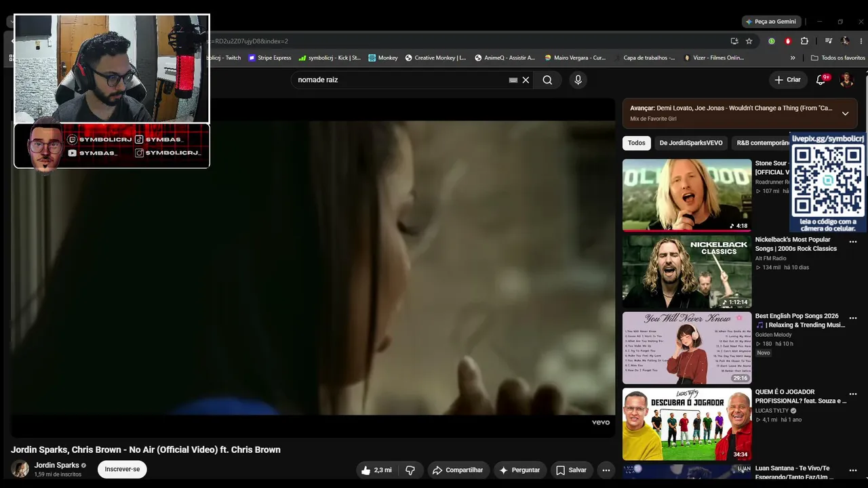Open YouTube notifications bell
Viewport: 868px width, 488px height.
pyautogui.click(x=821, y=80)
